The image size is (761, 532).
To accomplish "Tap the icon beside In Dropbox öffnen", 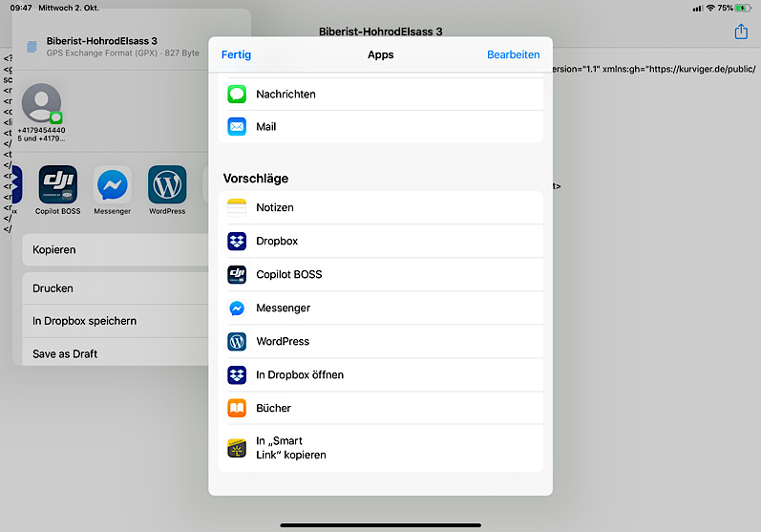I will [237, 374].
